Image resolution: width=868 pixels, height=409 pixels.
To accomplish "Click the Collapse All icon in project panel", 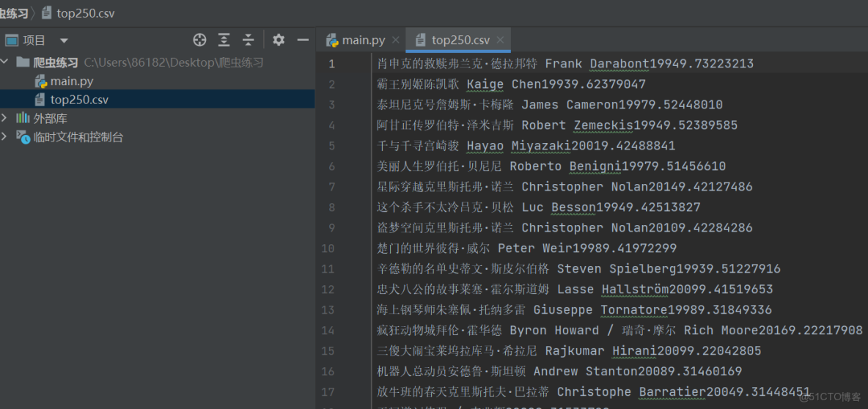I will click(248, 40).
